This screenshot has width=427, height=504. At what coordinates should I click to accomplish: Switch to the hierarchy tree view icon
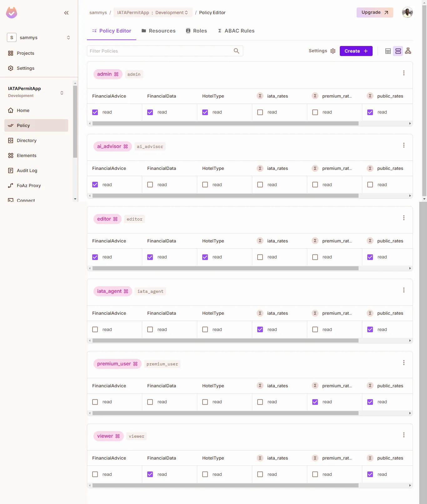408,51
